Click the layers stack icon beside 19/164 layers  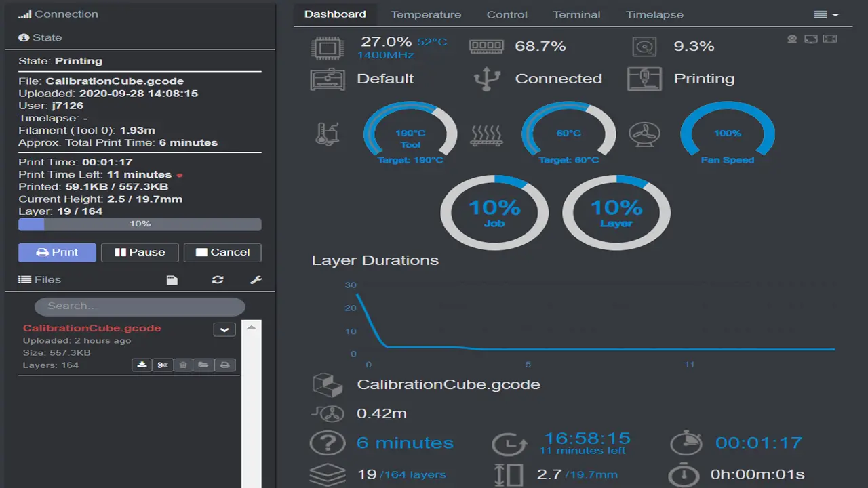click(x=327, y=474)
